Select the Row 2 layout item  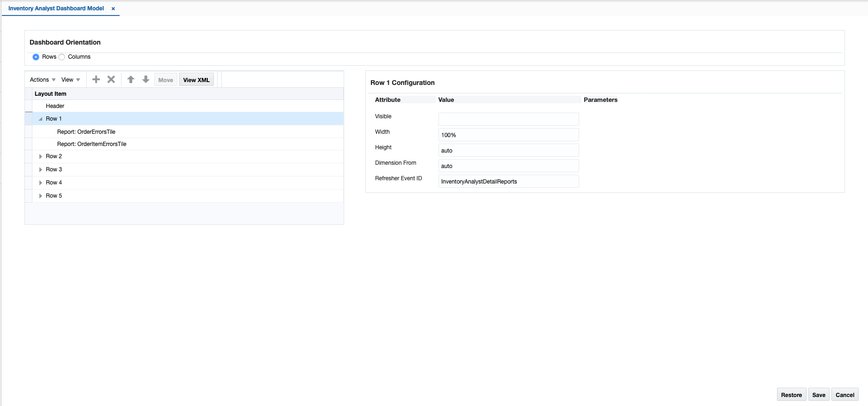(188, 156)
